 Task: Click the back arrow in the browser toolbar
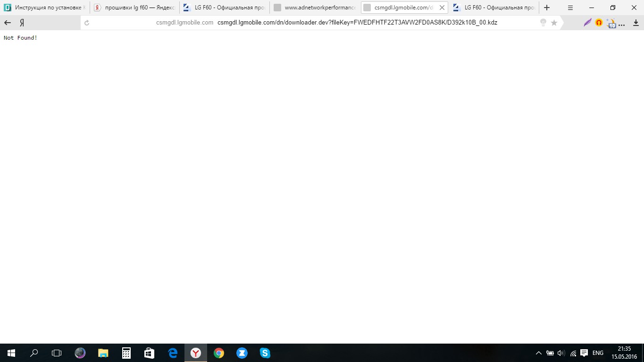point(8,23)
